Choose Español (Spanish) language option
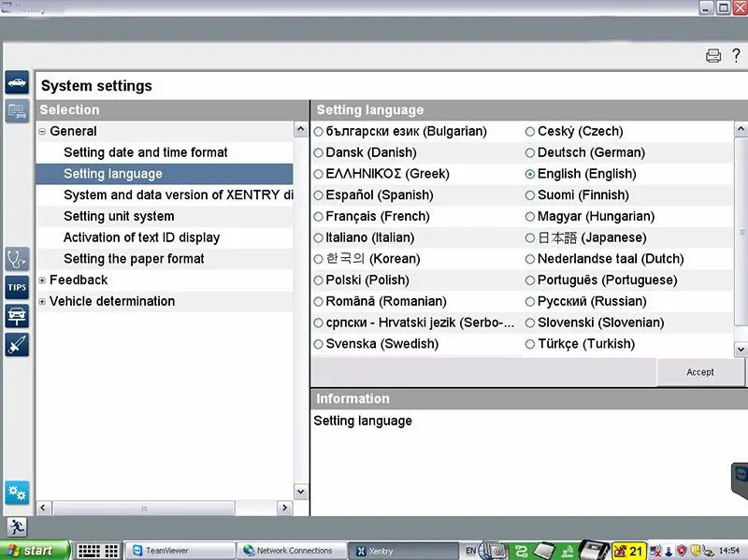 click(x=319, y=195)
